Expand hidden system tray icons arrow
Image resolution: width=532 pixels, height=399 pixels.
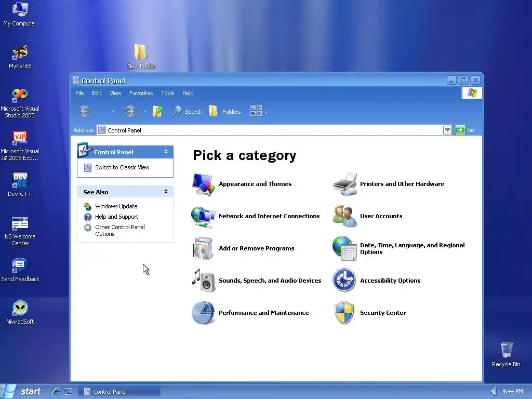coord(494,391)
